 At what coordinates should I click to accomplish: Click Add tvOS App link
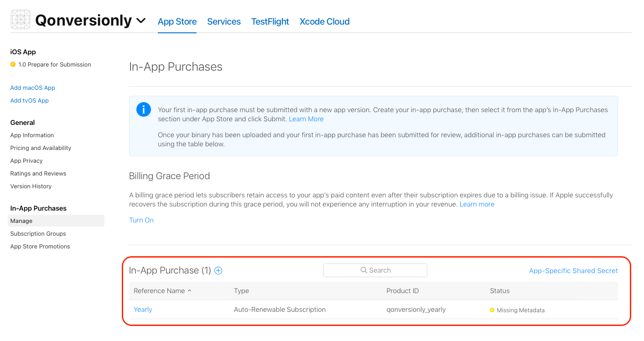[x=29, y=101]
